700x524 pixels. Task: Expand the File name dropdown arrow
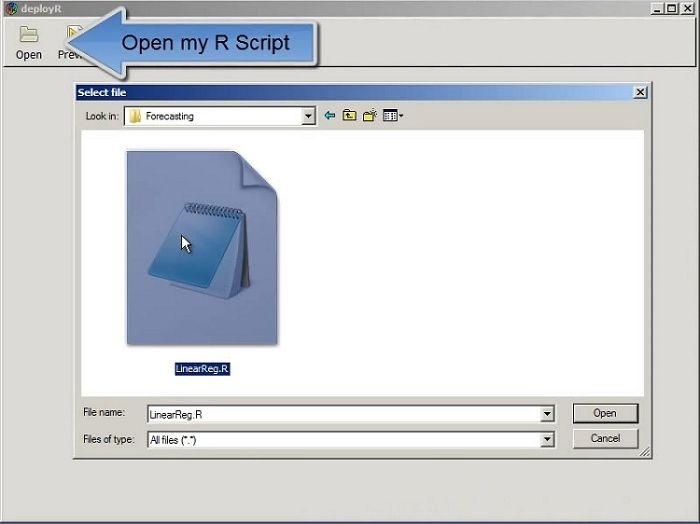pos(547,413)
